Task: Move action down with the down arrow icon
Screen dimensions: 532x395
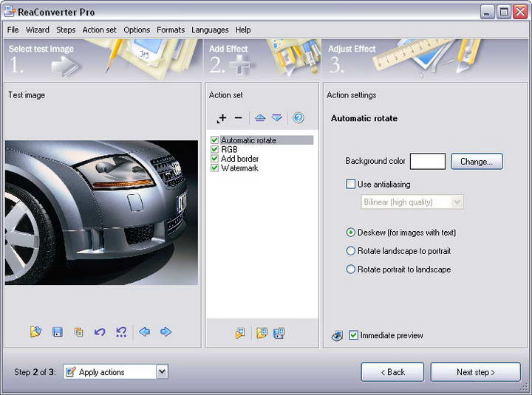Action: coord(276,118)
